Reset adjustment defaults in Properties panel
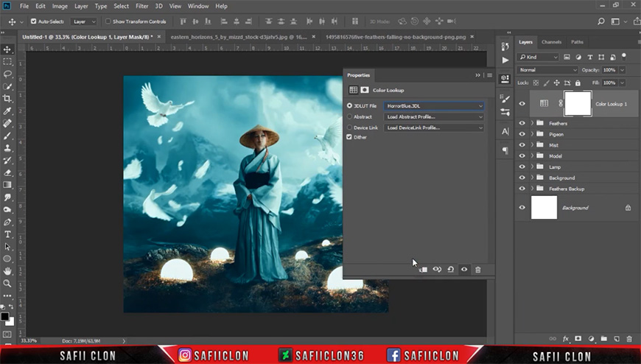 pos(450,270)
